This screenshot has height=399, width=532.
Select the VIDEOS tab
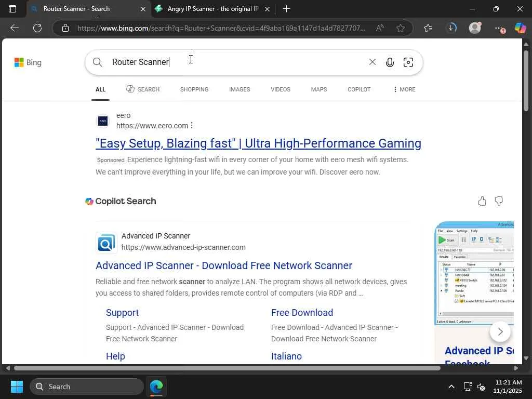281,89
